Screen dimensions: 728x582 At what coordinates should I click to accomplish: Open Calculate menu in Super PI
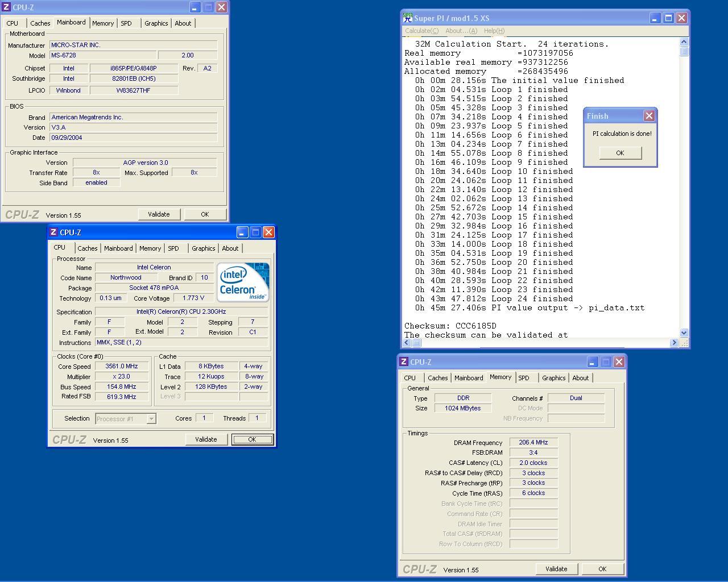421,31
